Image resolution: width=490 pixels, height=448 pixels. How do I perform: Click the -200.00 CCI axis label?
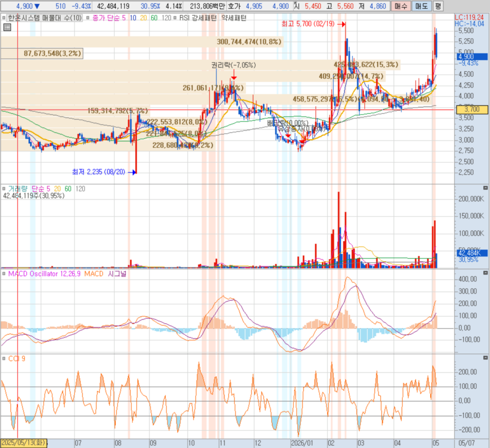pyautogui.click(x=469, y=430)
